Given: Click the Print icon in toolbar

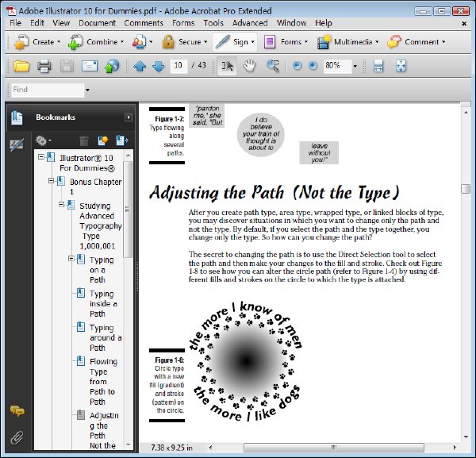Looking at the screenshot, I should pos(44,66).
